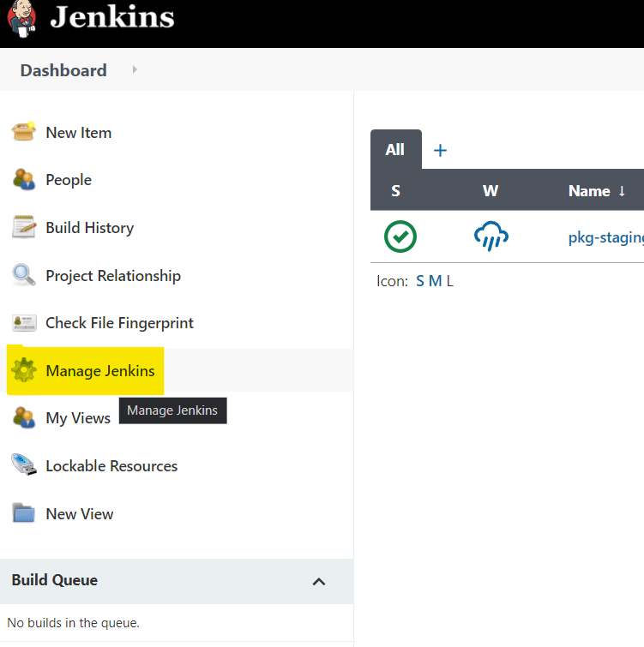Click the rainy weather health icon
Viewport: 644px width, 647px height.
pos(491,237)
